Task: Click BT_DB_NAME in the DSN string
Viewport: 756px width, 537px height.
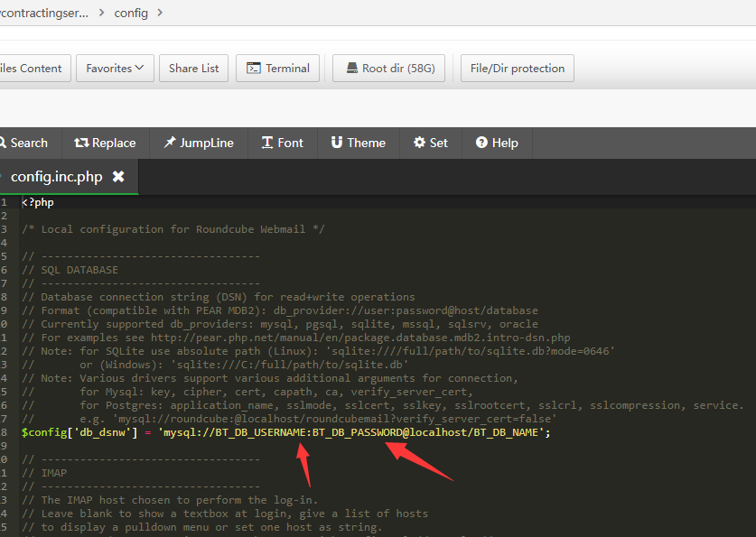Action: click(506, 432)
